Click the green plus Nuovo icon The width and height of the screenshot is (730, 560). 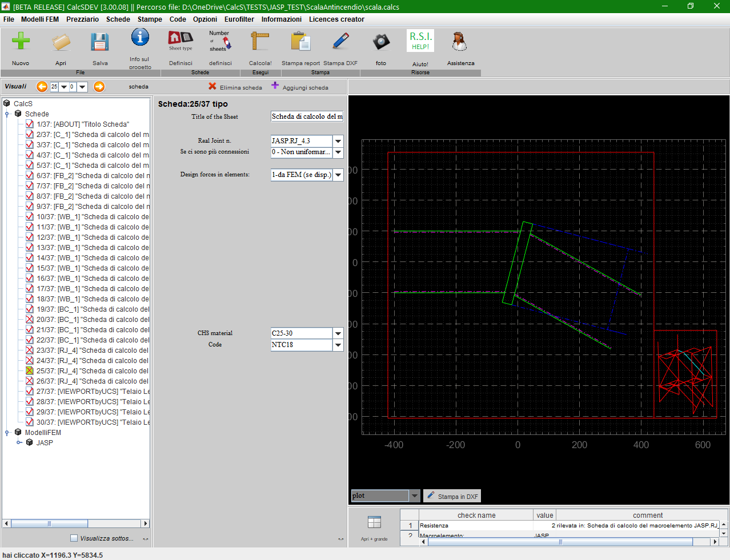[21, 41]
